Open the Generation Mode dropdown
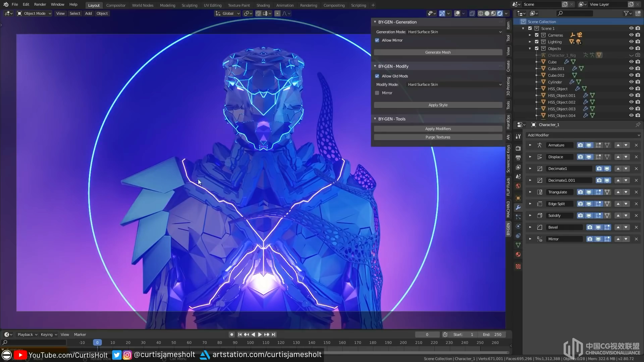Viewport: 644px width, 362px height. (454, 32)
